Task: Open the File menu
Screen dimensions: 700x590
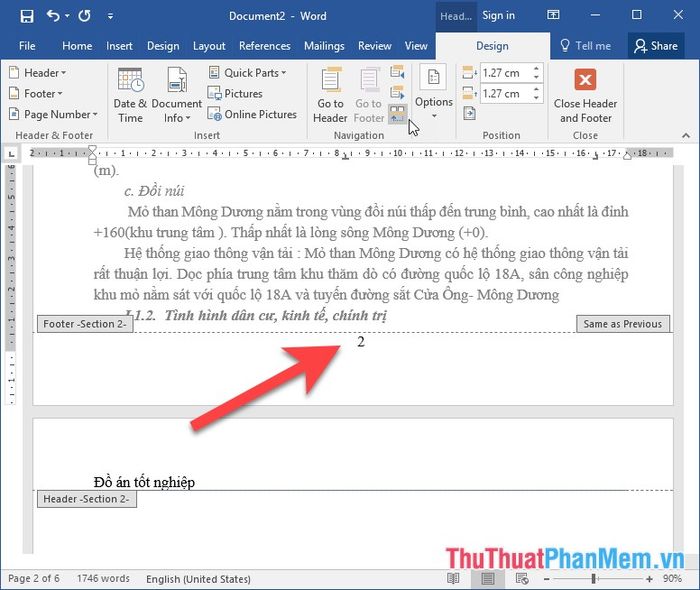Action: pos(27,46)
